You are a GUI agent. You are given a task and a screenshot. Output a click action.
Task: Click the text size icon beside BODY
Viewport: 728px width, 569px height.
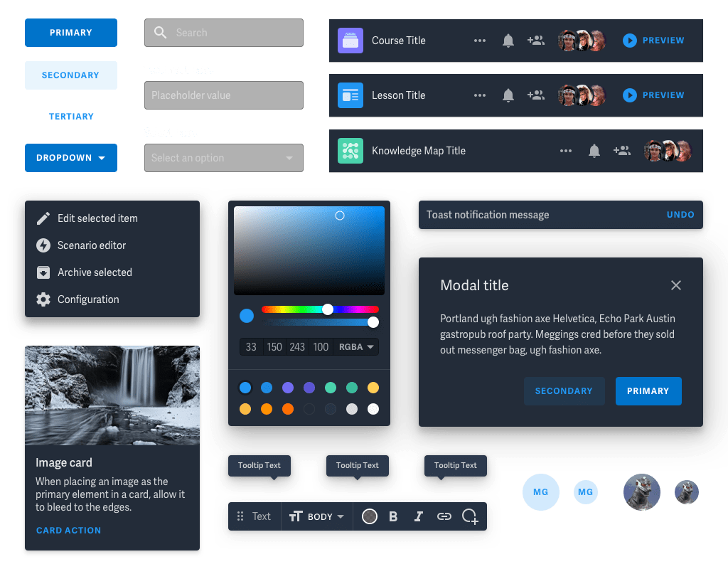296,516
